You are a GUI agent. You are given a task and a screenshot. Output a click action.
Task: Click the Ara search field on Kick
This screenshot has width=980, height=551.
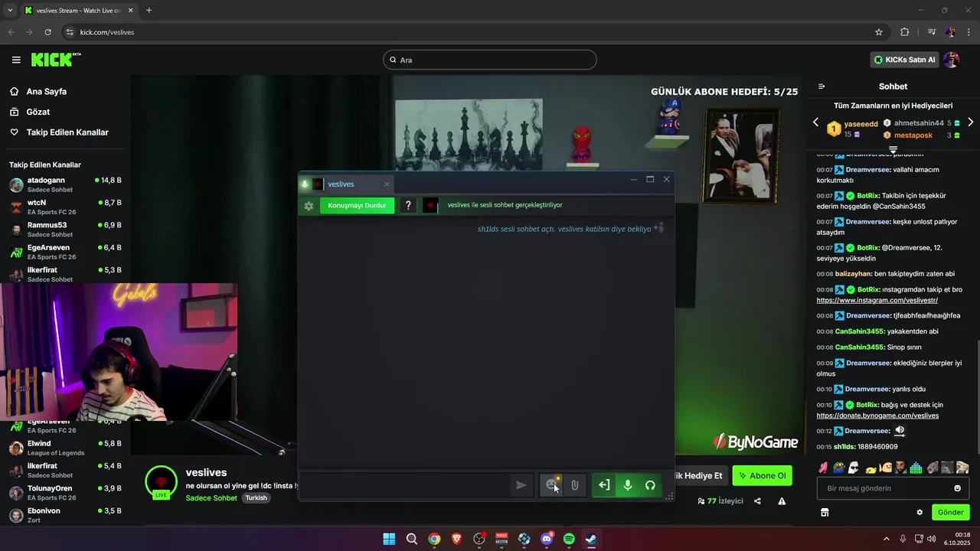[x=490, y=60]
